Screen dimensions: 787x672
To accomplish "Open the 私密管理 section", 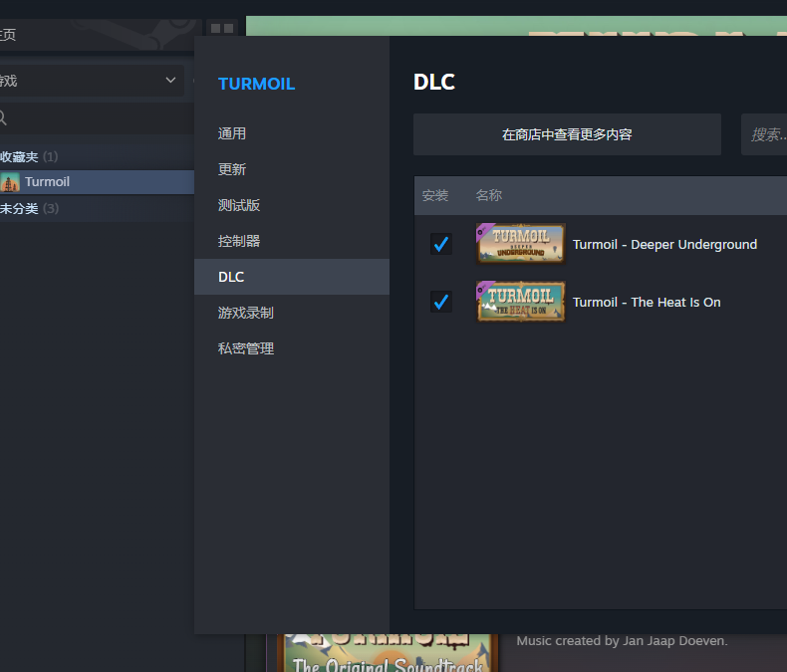I will 246,348.
